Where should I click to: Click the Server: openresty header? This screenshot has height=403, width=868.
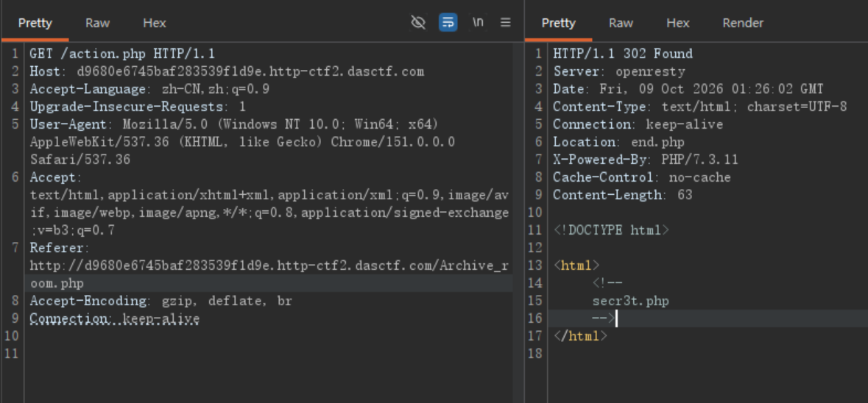point(619,71)
